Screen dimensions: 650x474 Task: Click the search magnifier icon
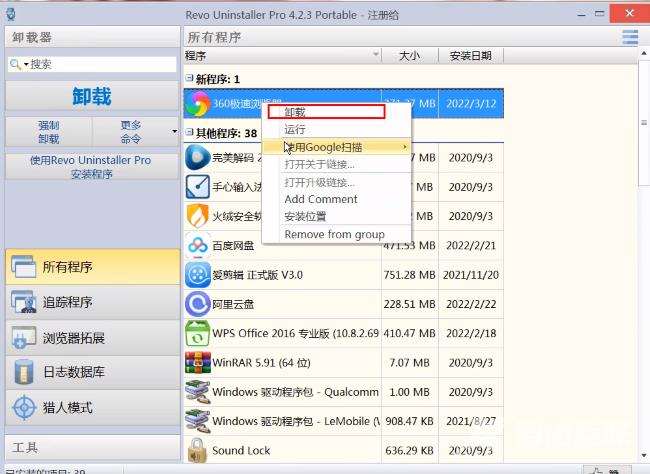(15, 64)
